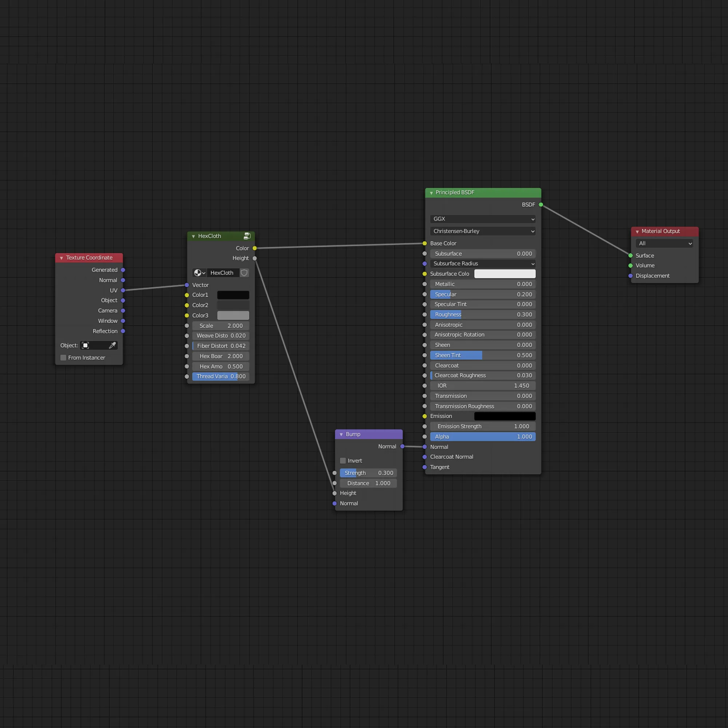Click the Roughness slider on the Principled BSDF node
Viewport: 728px width, 728px height.
click(x=482, y=314)
